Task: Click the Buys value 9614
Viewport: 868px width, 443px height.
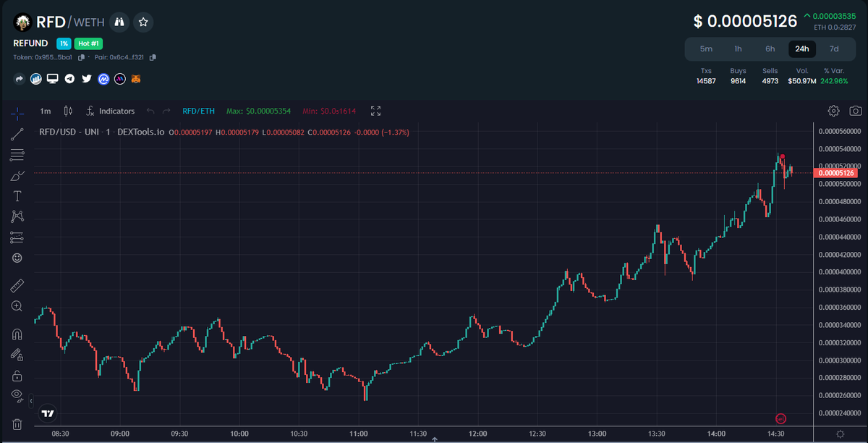Action: point(738,81)
